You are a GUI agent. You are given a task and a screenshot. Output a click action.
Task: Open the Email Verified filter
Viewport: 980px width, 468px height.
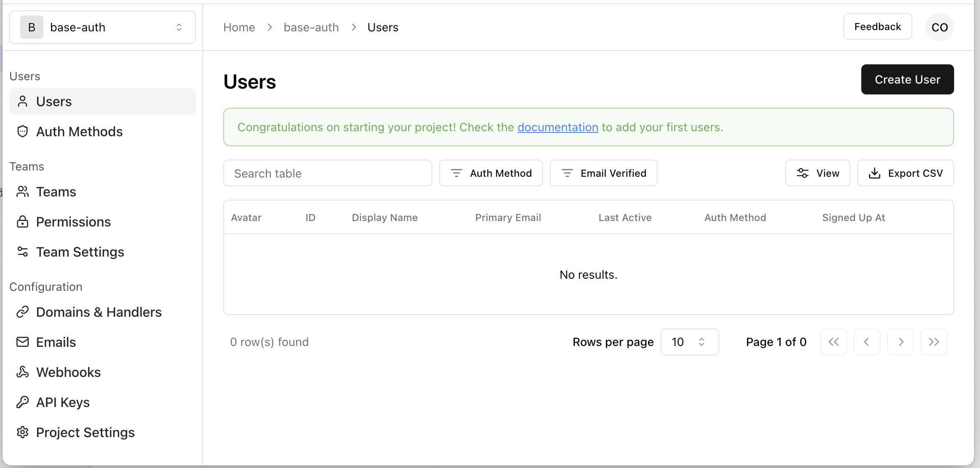point(603,173)
